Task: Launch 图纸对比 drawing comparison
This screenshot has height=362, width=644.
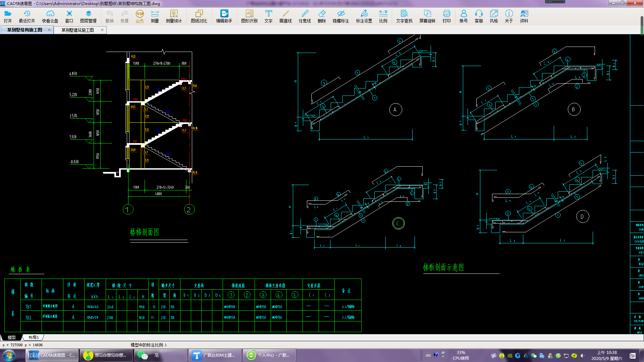Action: point(199,16)
